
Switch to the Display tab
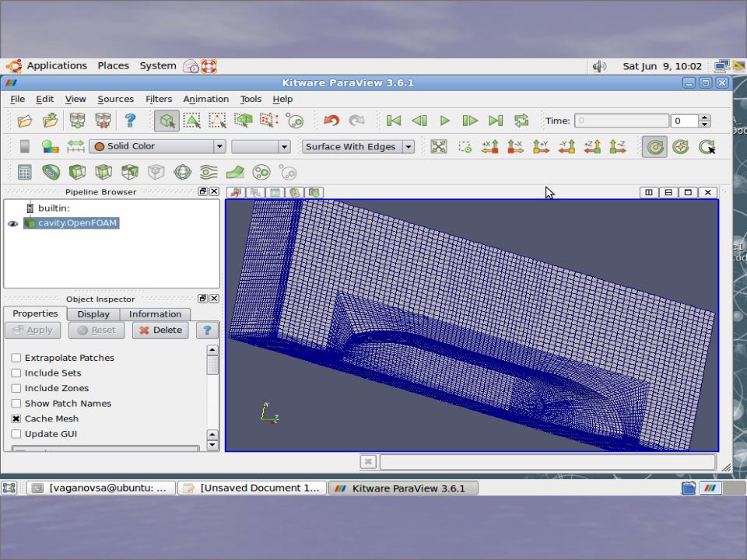93,314
